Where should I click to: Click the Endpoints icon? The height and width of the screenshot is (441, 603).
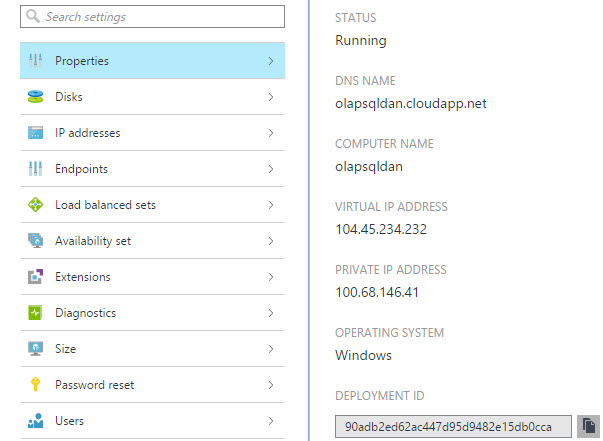tap(36, 169)
